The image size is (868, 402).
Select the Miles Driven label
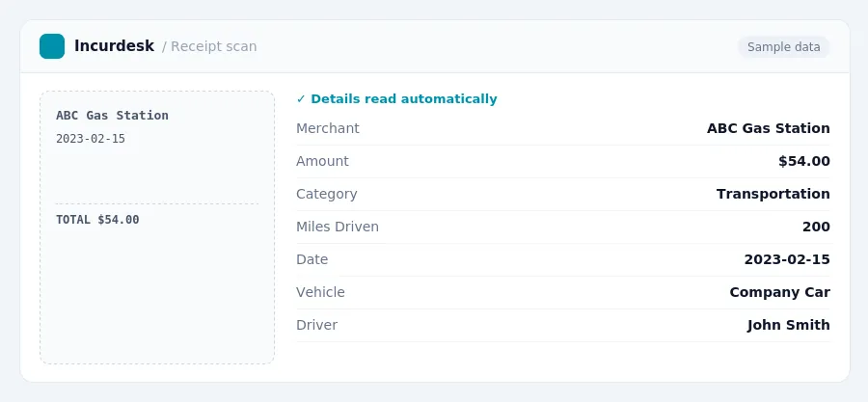click(x=338, y=227)
